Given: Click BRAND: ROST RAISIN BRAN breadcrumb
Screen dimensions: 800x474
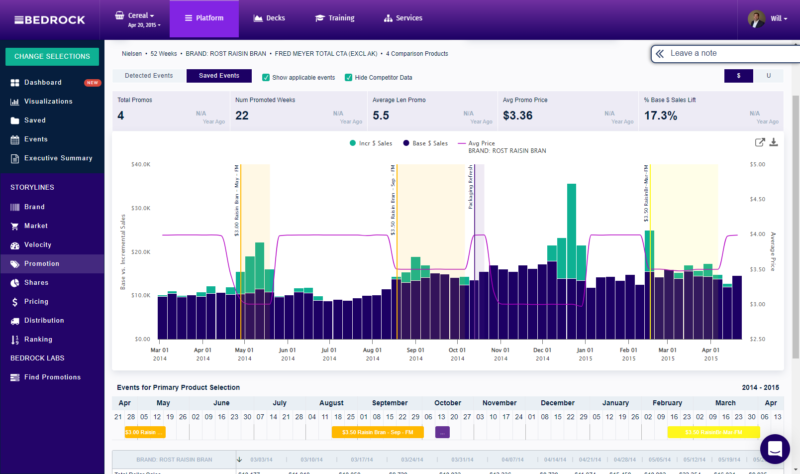Looking at the screenshot, I should [x=226, y=54].
